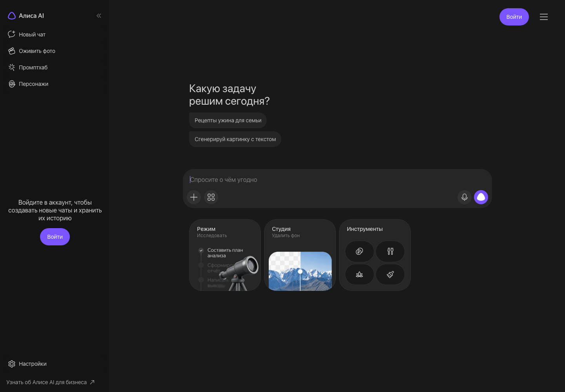Click the before-after slider handle on mountain image
This screenshot has height=392, width=565.
click(300, 271)
